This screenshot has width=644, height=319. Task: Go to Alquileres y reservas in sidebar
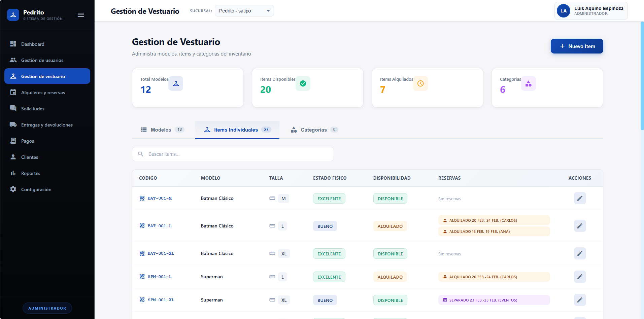(43, 93)
